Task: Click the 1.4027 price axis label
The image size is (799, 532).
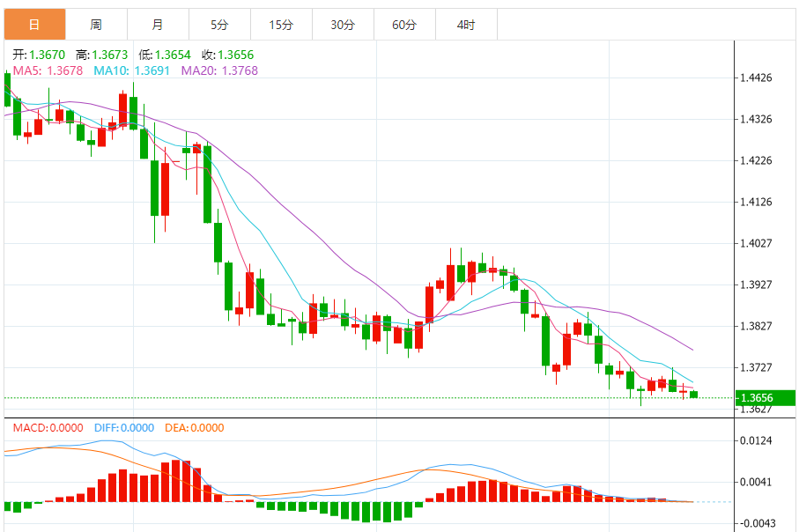Action: [x=756, y=243]
